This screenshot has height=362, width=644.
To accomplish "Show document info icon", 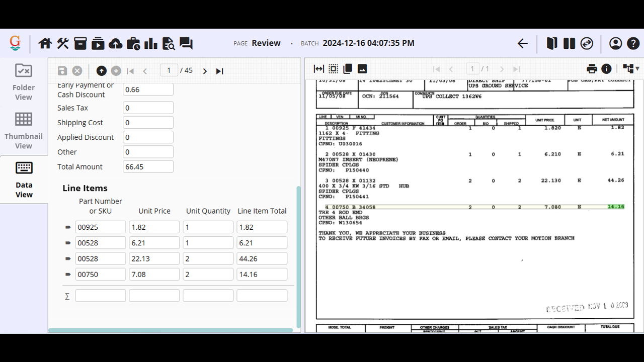I will (x=607, y=69).
